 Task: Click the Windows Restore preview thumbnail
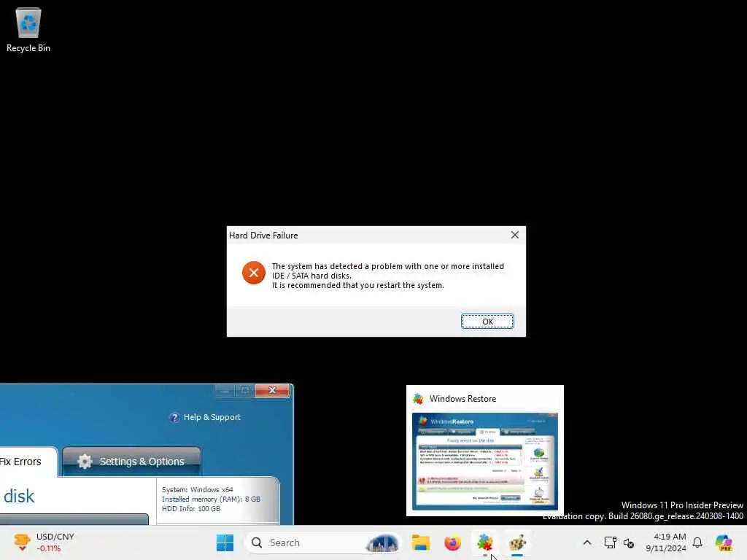point(484,461)
